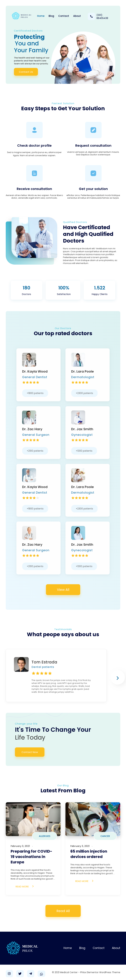Click the View All doctors button
This screenshot has width=126, height=980.
coord(63,589)
